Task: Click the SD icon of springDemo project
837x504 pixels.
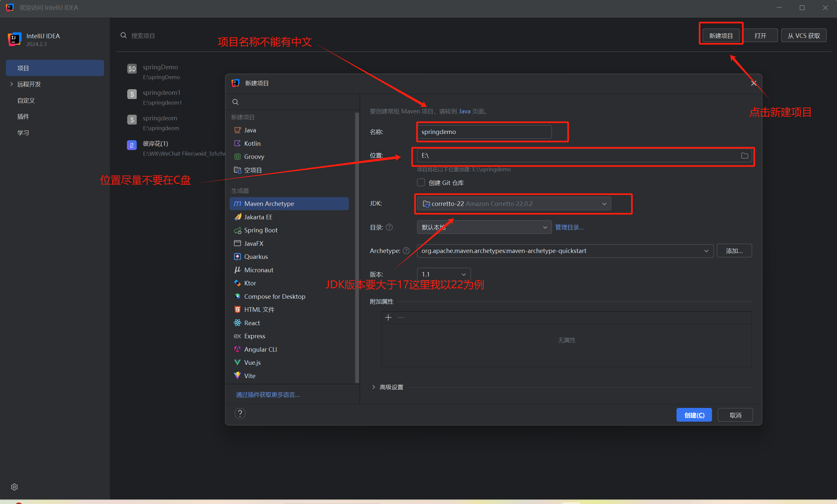Action: [x=132, y=69]
